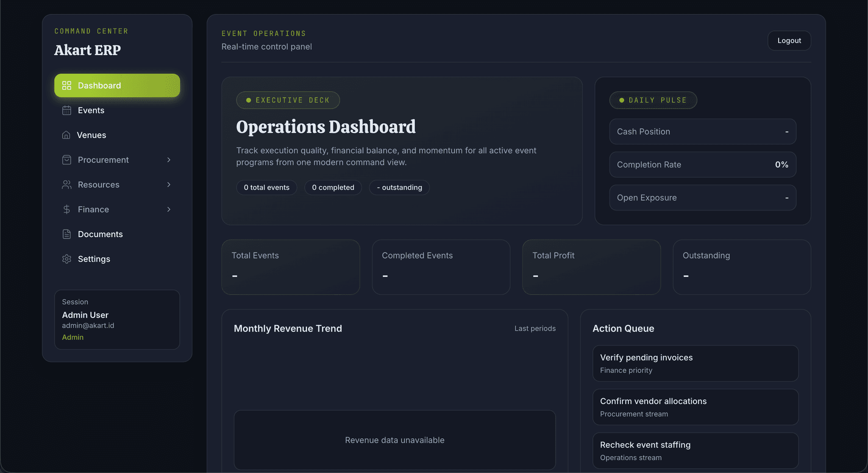Viewport: 868px width, 473px height.
Task: Open Verify pending invoices action
Action: [x=695, y=363]
